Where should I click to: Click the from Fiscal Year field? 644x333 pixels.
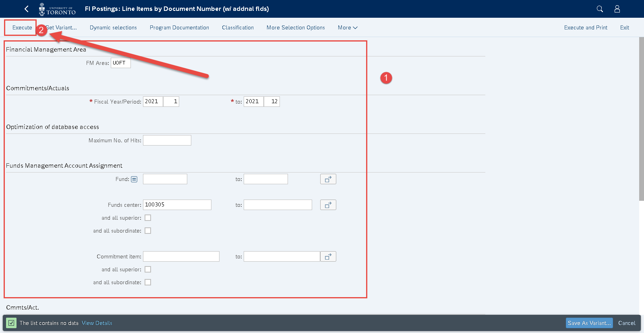click(153, 102)
